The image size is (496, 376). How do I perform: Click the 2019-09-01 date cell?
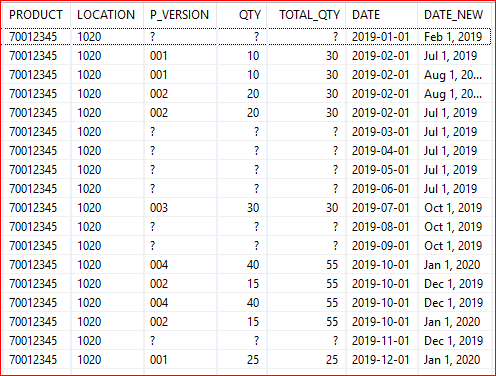382,246
